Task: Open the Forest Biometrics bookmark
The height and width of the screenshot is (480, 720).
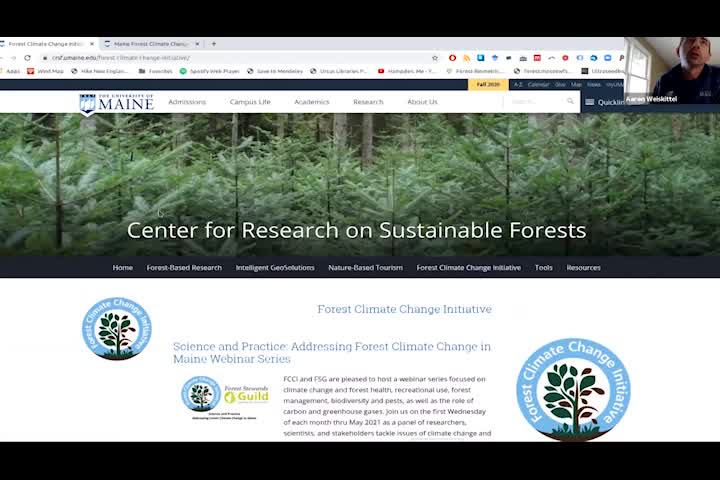Action: click(x=475, y=71)
